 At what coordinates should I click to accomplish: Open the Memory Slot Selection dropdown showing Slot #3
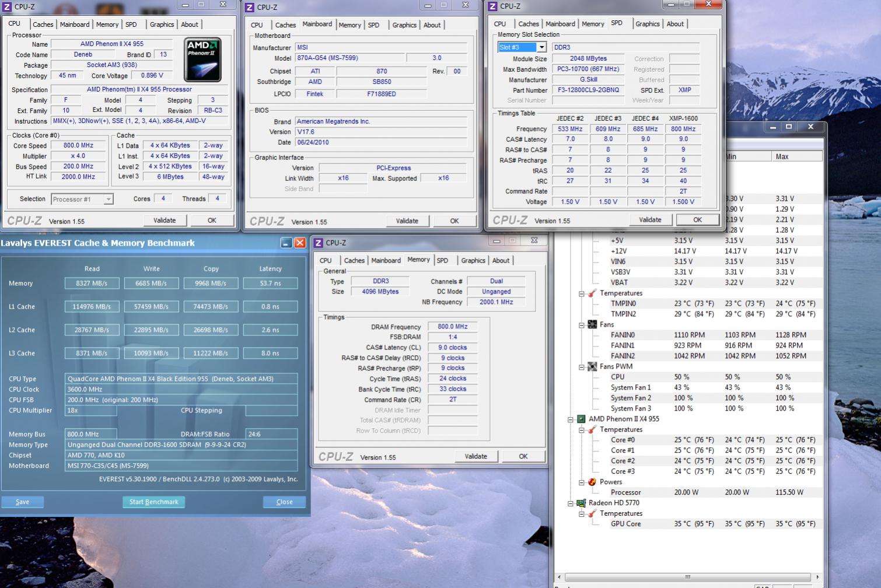point(541,47)
